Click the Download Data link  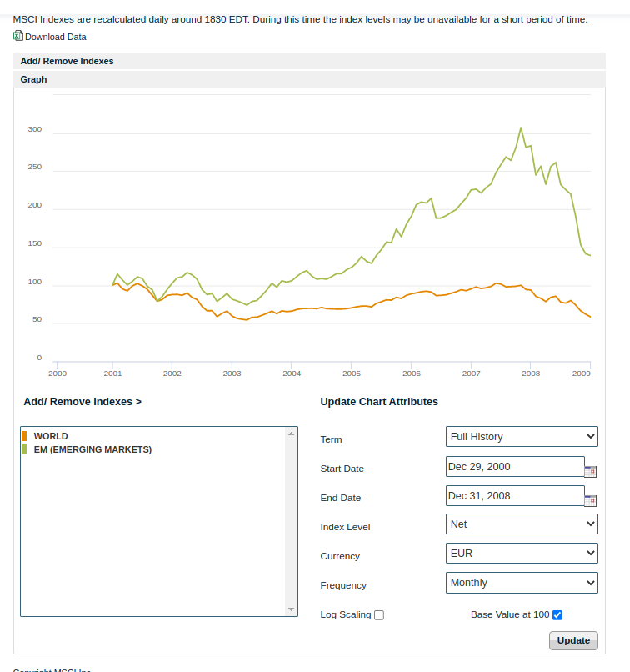click(x=55, y=37)
